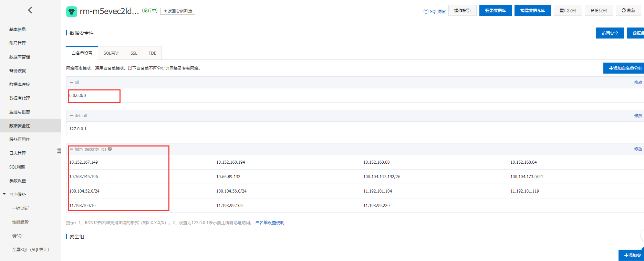Open the SSL tab
Image resolution: width=644 pixels, height=261 pixels.
pos(134,53)
